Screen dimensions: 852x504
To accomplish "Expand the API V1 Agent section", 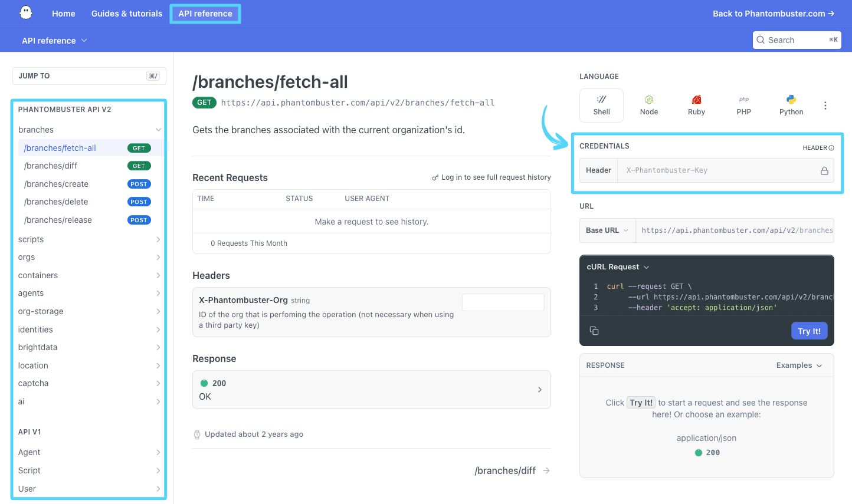I will coord(158,452).
